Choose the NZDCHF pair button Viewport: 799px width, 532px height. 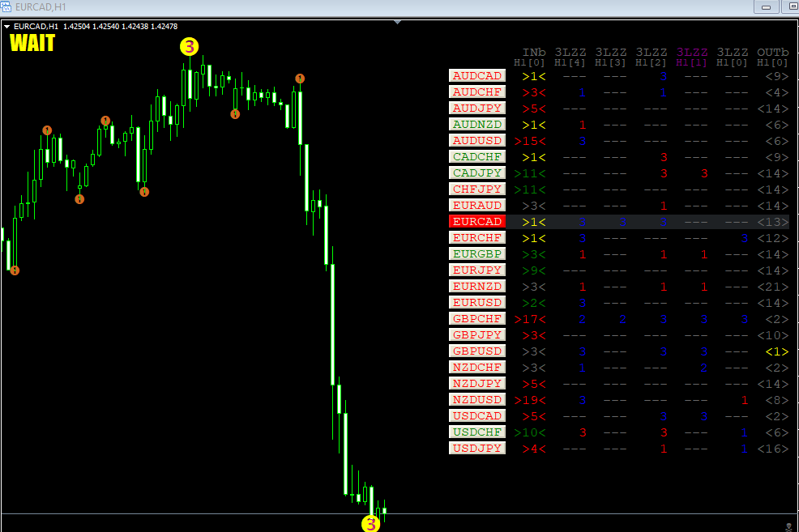click(477, 367)
